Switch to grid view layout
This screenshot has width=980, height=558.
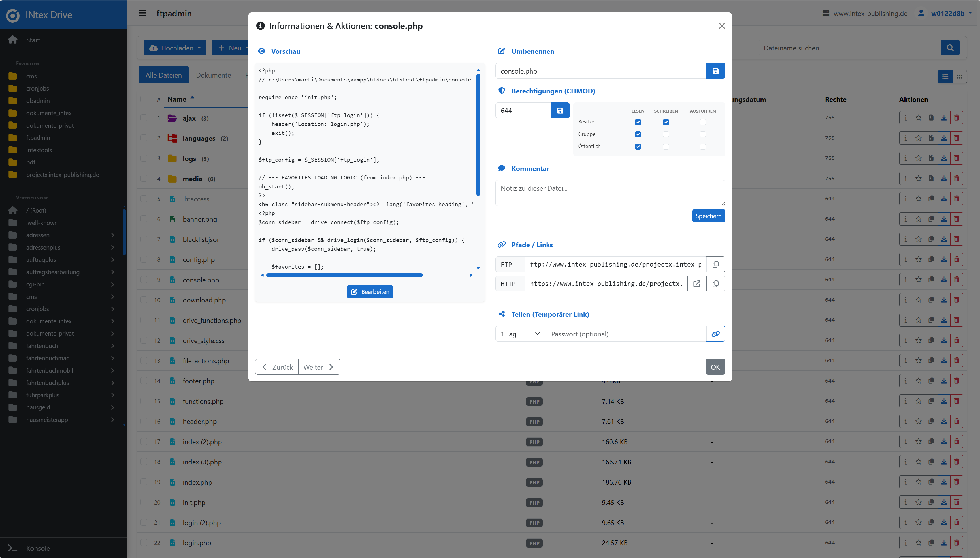[x=960, y=77]
